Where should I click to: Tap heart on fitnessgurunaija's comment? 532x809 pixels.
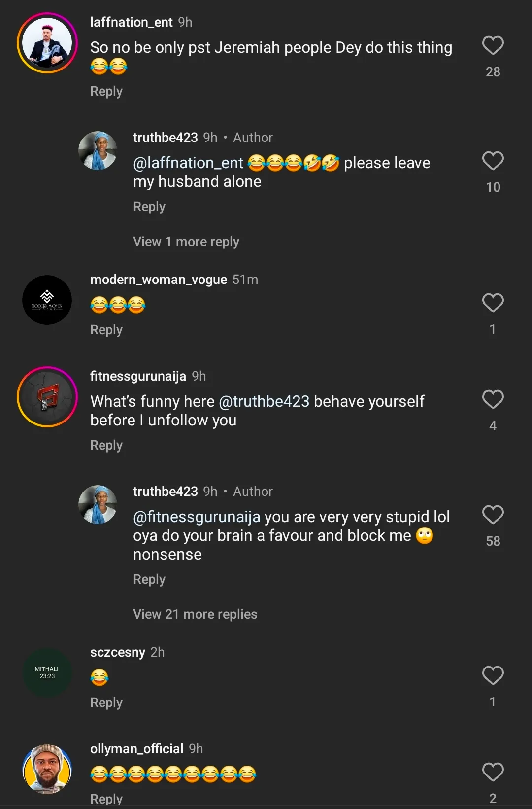[493, 399]
